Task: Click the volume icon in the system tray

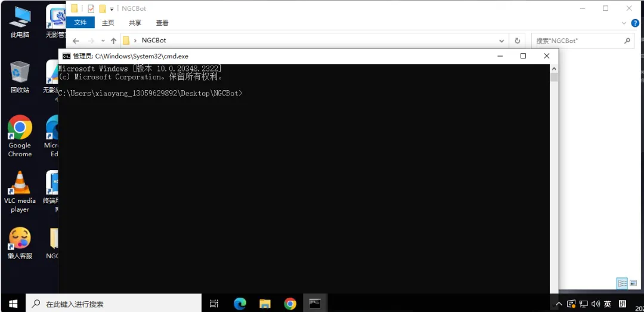Action: tap(595, 304)
